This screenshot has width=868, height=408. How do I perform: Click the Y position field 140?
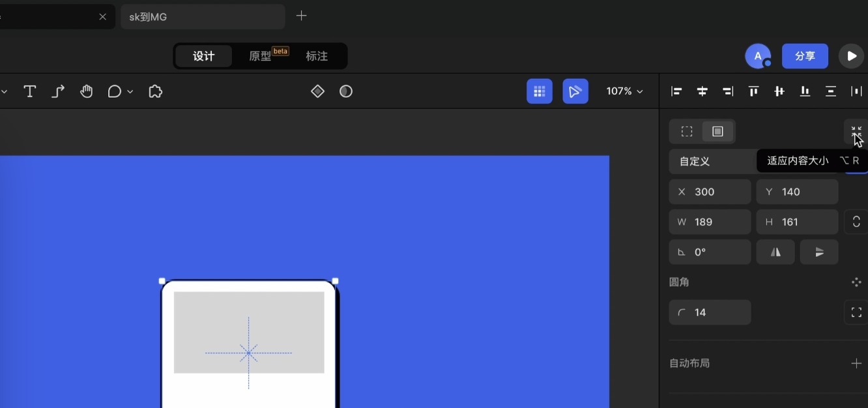[797, 192]
